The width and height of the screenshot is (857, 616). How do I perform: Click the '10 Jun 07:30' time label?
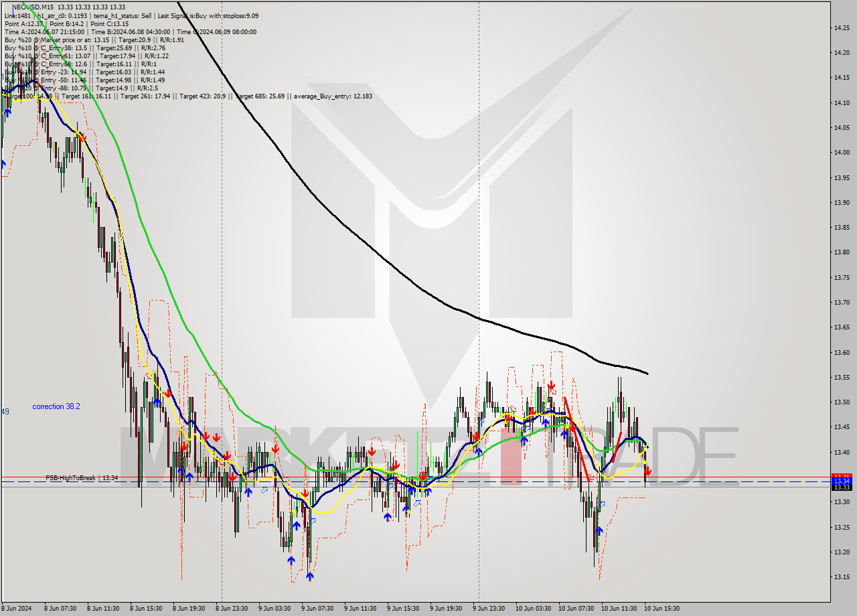[x=576, y=609]
